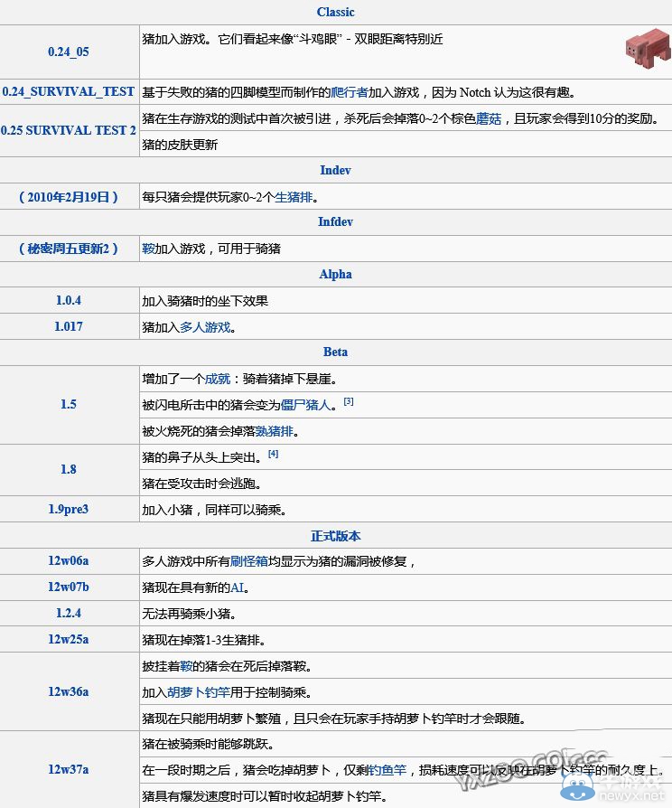The height and width of the screenshot is (808, 672).
Task: Select the line 猪现在只能用胡萝卜繁殖
Action: (x=333, y=719)
